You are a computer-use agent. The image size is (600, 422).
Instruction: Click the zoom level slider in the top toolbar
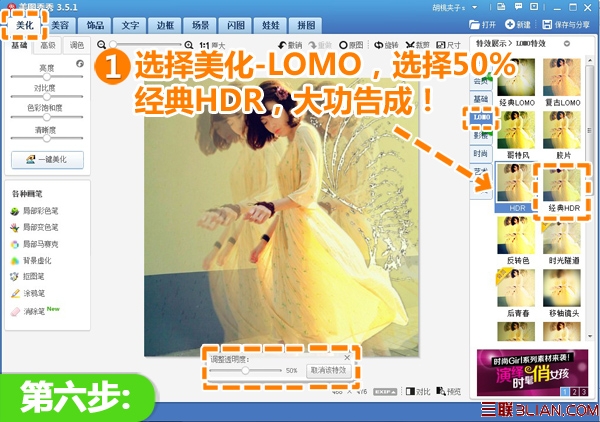[x=145, y=45]
